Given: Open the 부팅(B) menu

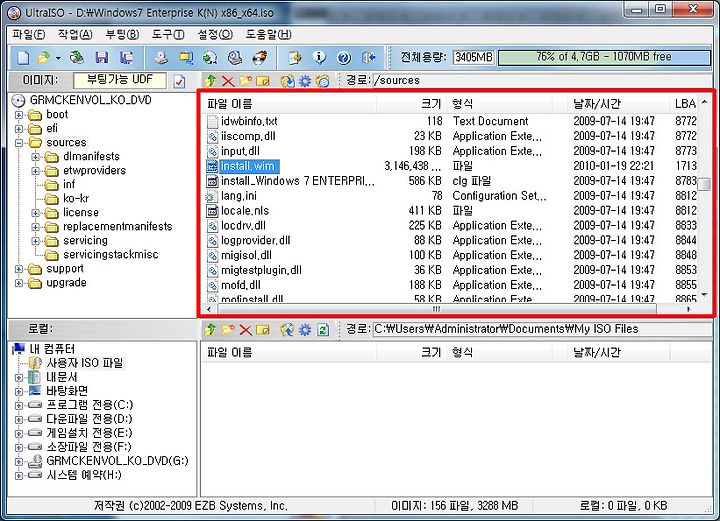Looking at the screenshot, I should tap(122, 34).
